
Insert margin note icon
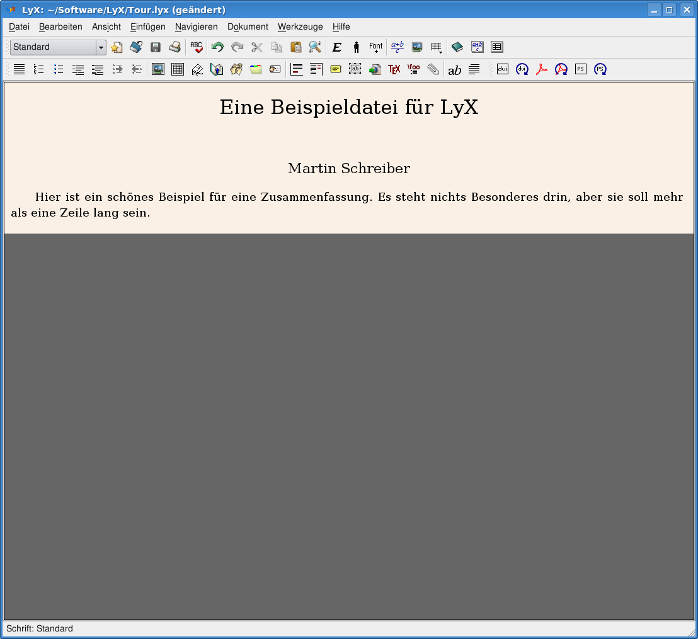pyautogui.click(x=316, y=69)
